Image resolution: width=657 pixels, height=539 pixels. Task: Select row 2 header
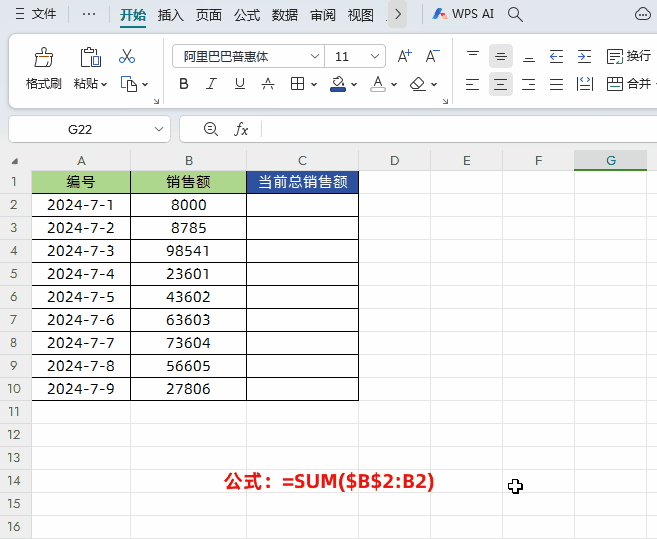[x=14, y=205]
